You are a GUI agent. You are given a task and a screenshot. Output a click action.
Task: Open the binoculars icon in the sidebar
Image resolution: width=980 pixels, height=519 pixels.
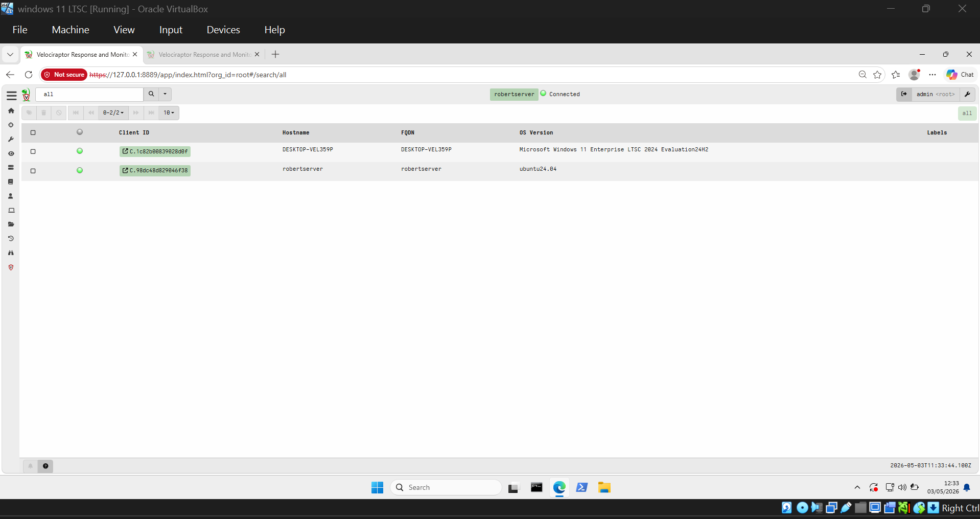[11, 253]
